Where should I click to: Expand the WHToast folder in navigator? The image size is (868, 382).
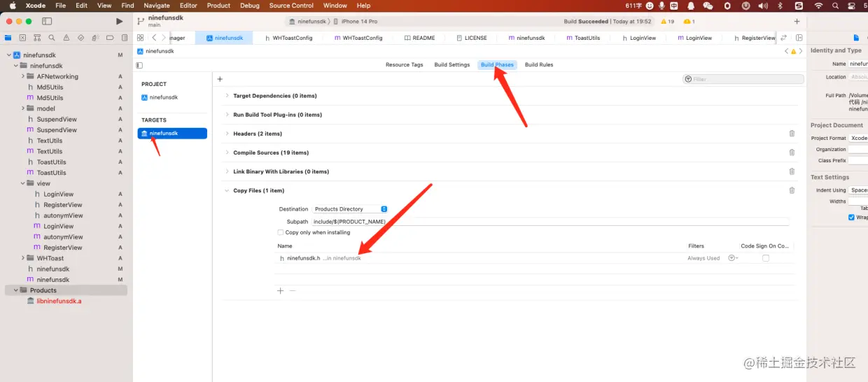[x=22, y=258]
